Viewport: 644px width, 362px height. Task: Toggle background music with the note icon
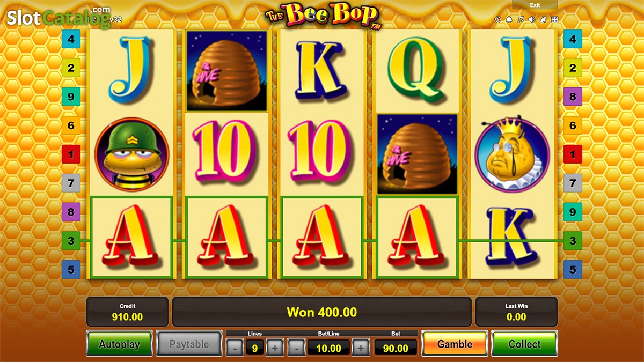coord(521,20)
